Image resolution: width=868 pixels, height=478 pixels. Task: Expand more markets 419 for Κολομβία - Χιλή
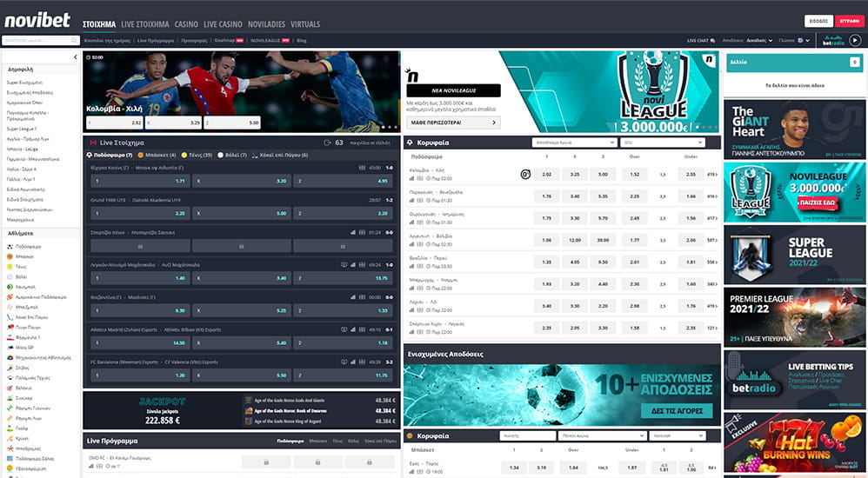pyautogui.click(x=712, y=175)
